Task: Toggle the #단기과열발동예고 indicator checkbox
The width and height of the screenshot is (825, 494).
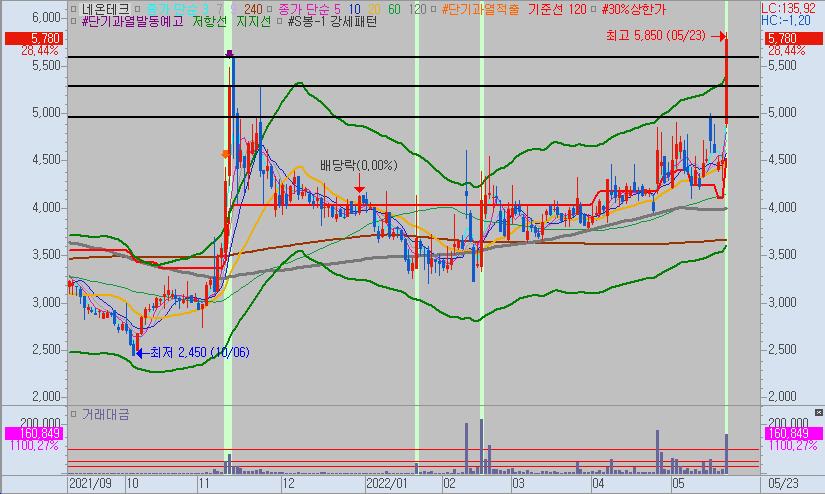Action: coord(73,22)
